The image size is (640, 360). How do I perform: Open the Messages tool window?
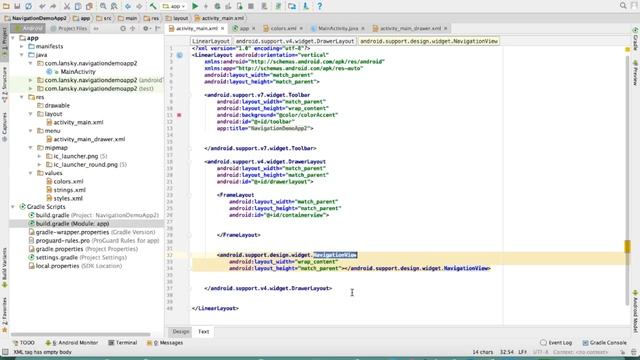tap(165, 343)
